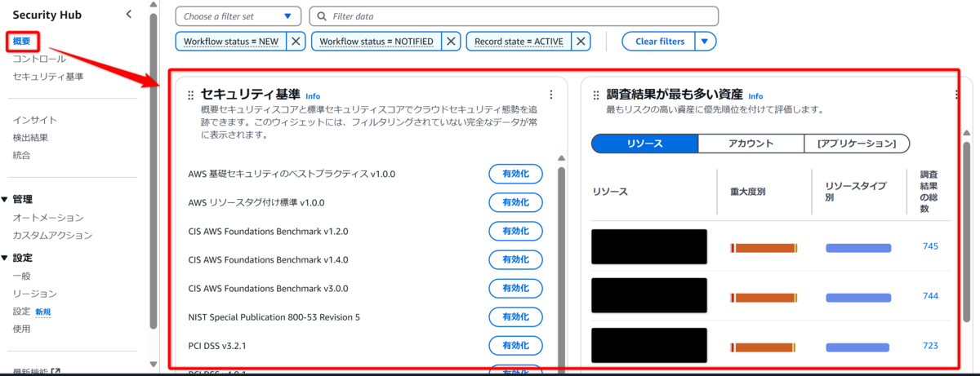Enable AWS 基礎セキュリティのベストプラクティス v1.0.0
980x376 pixels.
(515, 174)
